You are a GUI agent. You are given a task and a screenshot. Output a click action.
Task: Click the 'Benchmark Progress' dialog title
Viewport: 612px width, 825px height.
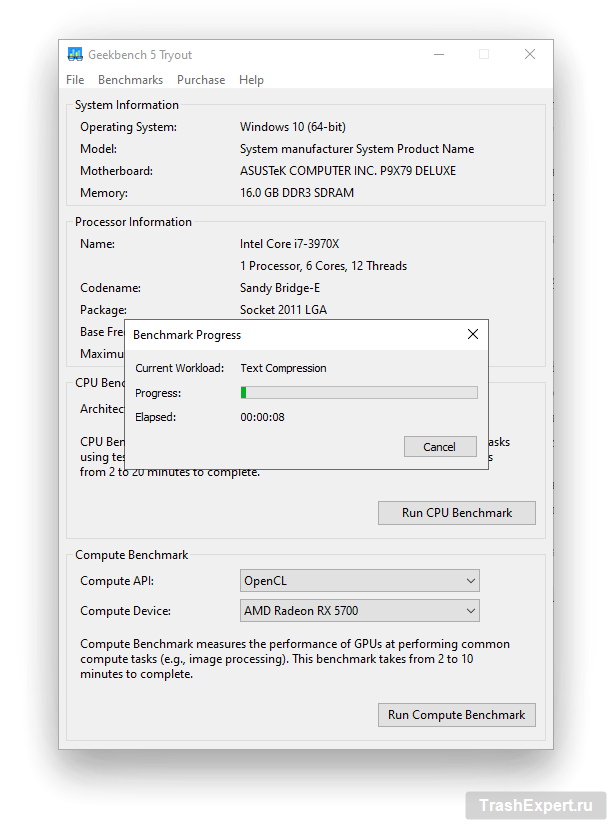tap(187, 335)
